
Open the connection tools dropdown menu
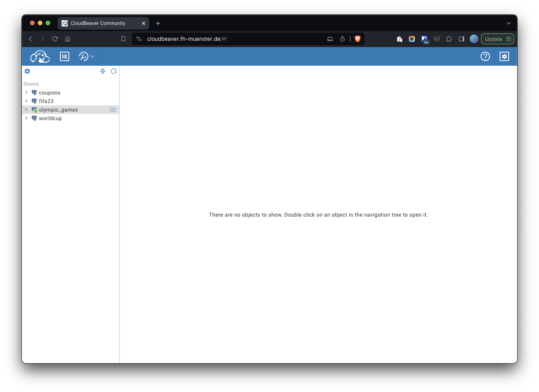coord(87,56)
